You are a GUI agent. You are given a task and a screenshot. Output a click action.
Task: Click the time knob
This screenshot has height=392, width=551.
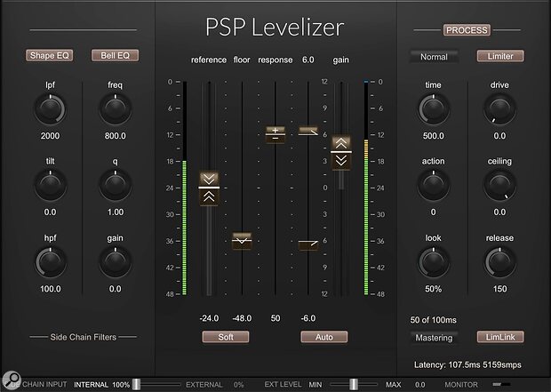click(434, 109)
